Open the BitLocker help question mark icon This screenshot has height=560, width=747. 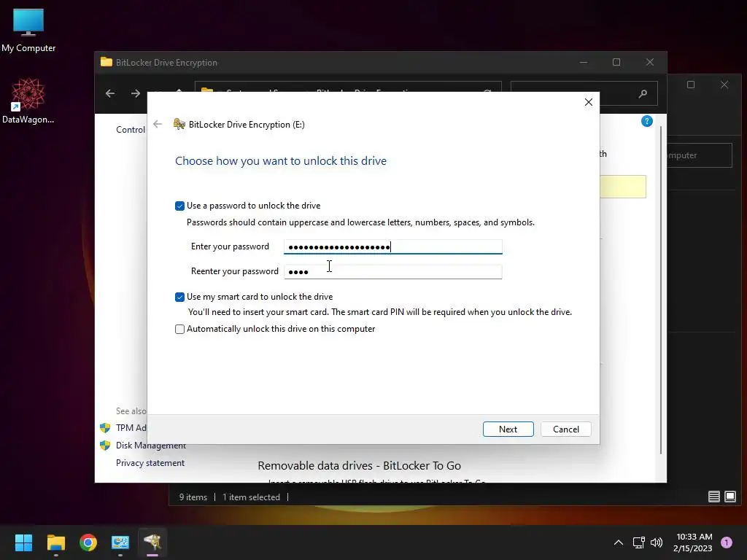click(x=646, y=121)
